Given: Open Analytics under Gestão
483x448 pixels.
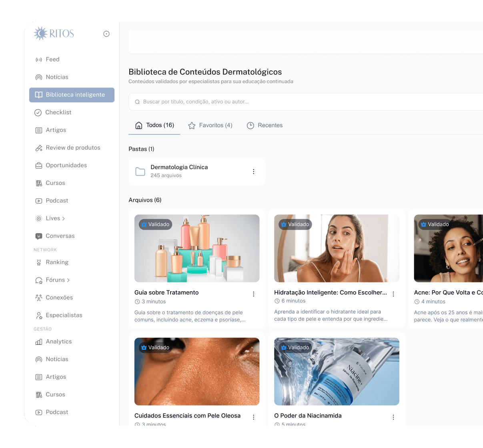Looking at the screenshot, I should click(x=58, y=342).
